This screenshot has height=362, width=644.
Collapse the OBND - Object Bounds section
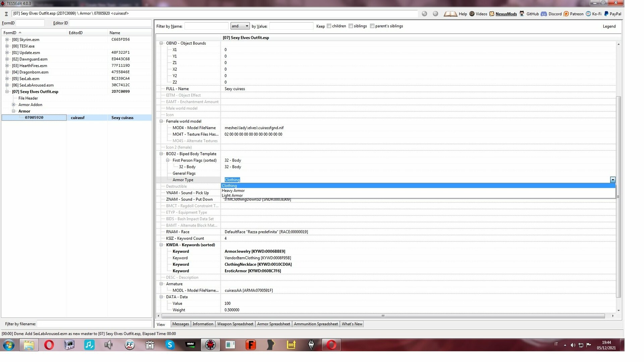[161, 43]
